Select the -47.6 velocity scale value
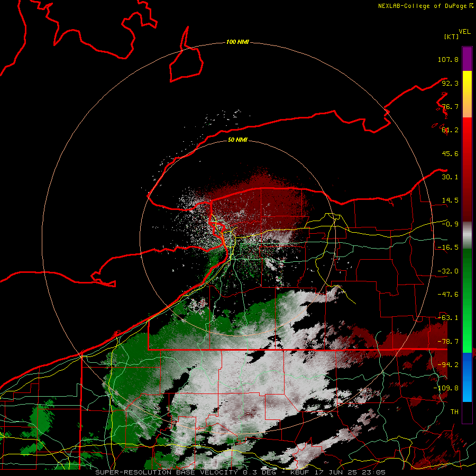The image size is (476, 476). coord(448,295)
